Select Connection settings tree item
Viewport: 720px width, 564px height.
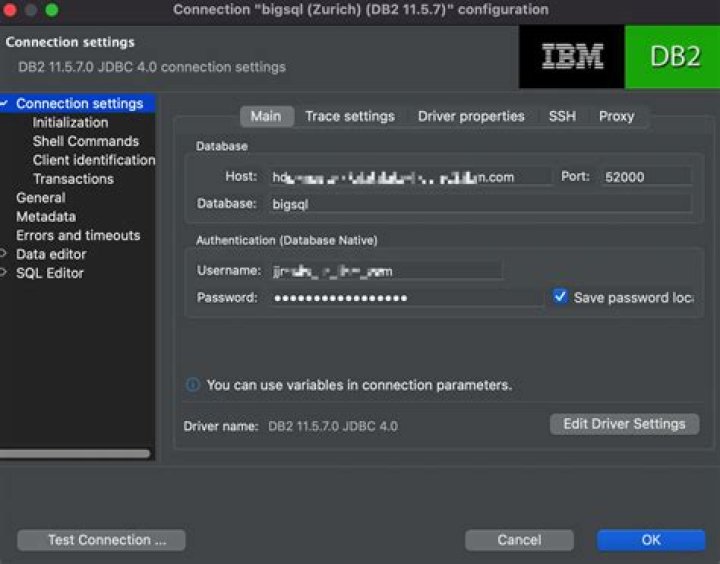[79, 103]
